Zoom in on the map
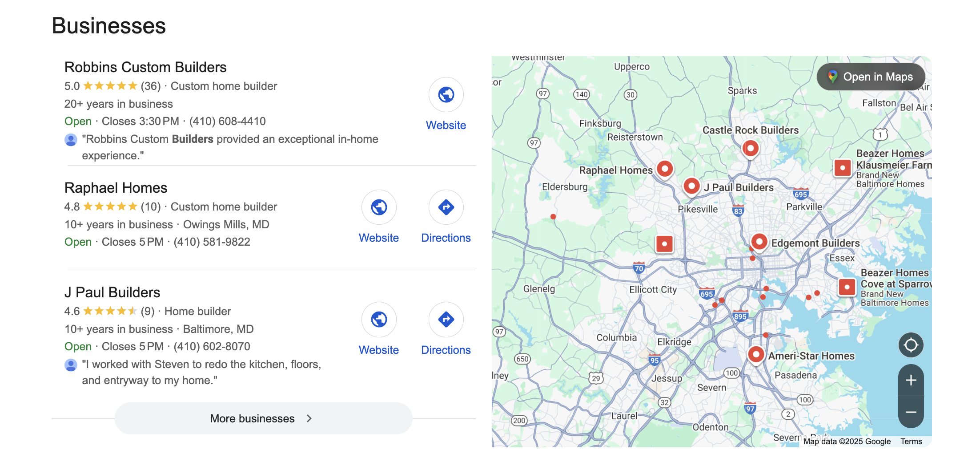Viewport: 980px width, 470px height. (911, 380)
